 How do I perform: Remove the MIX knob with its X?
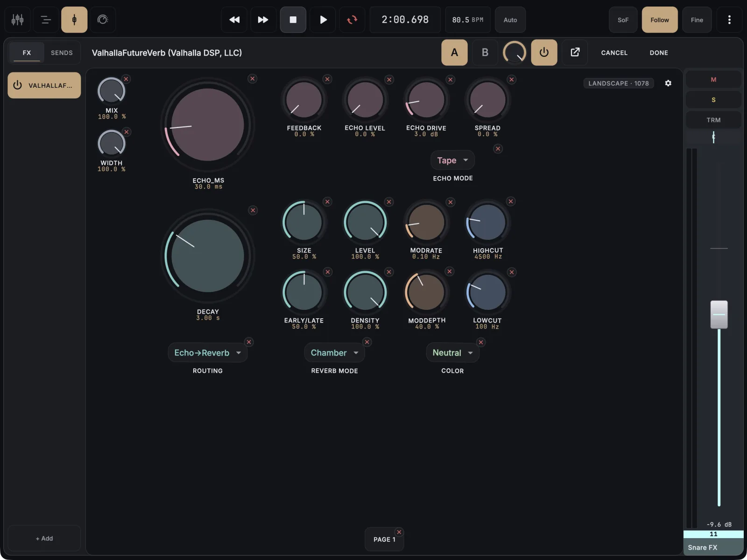(x=126, y=79)
